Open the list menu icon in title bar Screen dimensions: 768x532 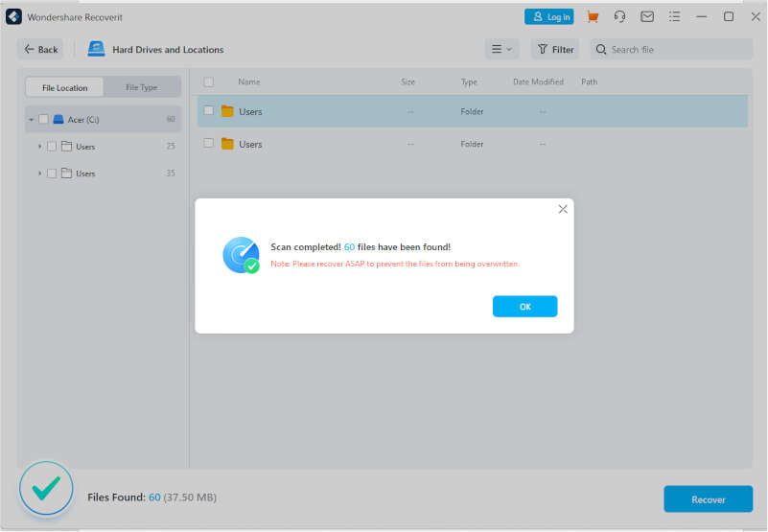675,17
